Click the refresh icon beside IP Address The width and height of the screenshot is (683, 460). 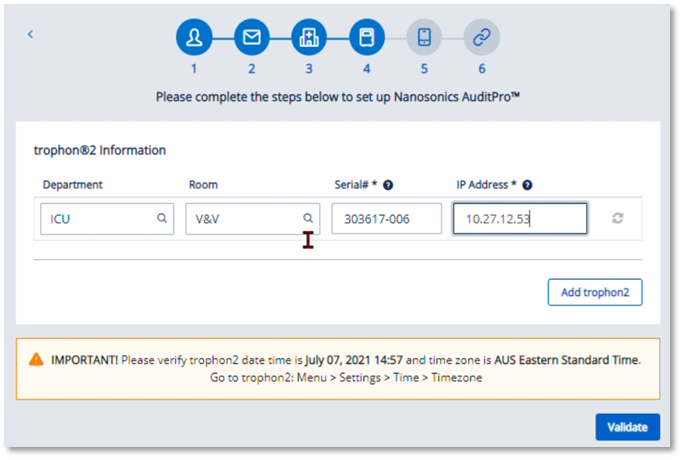(618, 218)
